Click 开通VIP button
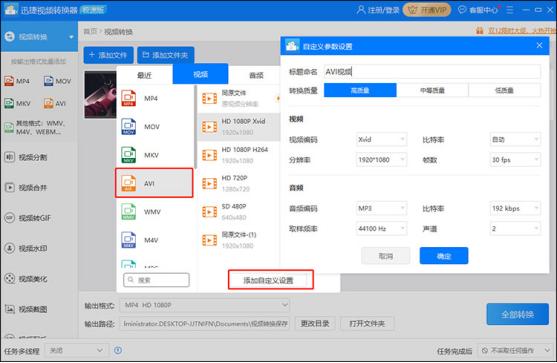 (427, 10)
